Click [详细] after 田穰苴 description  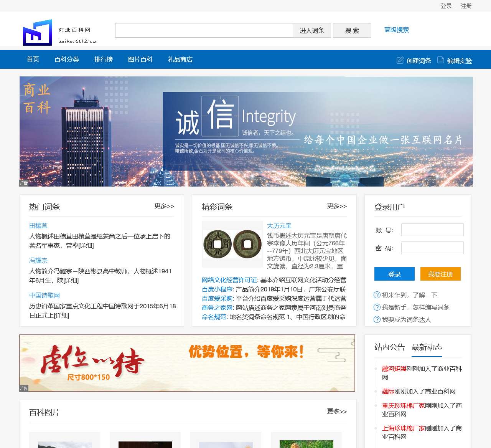tap(86, 246)
